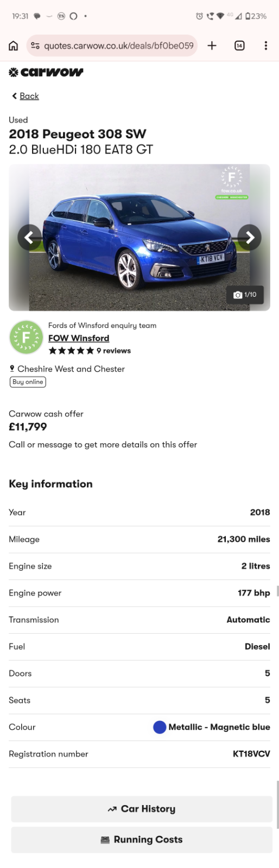Show the next car photo

tap(250, 237)
